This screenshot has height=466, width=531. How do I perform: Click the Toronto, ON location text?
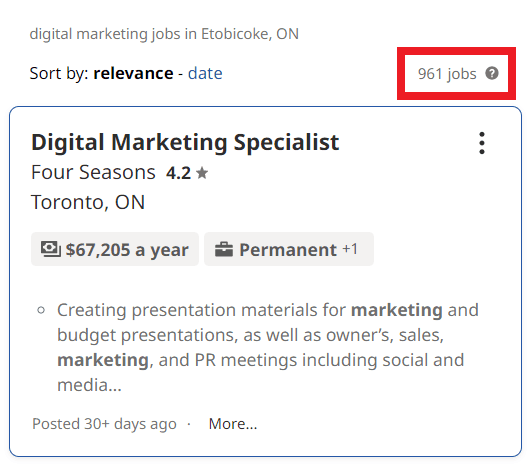coord(88,203)
